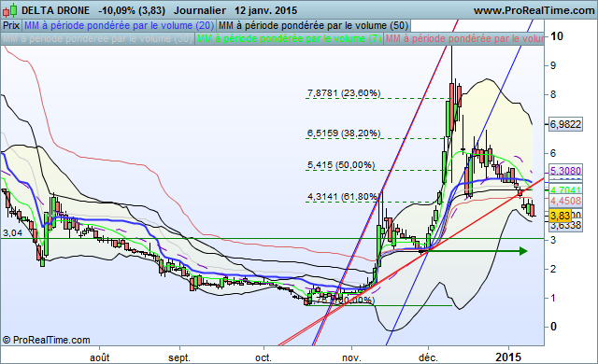Select the red MM pondérée tab at right

pos(464,38)
